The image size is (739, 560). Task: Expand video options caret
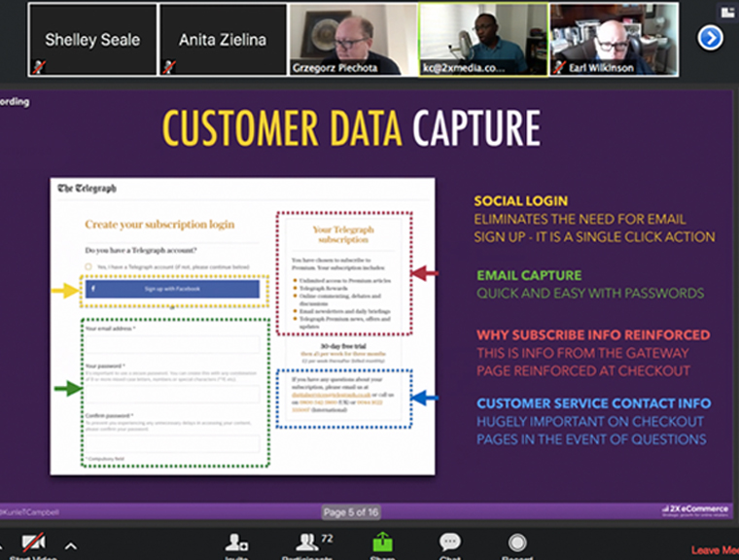(x=71, y=546)
